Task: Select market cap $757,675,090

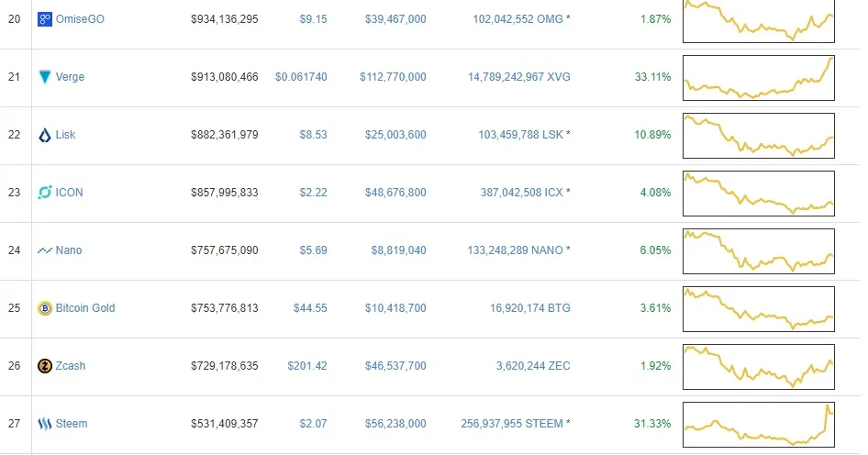Action: 225,250
